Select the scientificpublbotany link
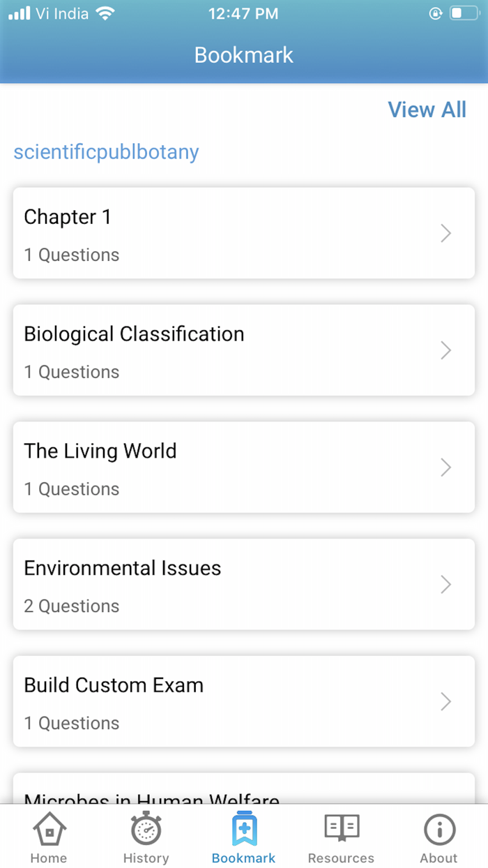Image resolution: width=488 pixels, height=868 pixels. pos(106,151)
